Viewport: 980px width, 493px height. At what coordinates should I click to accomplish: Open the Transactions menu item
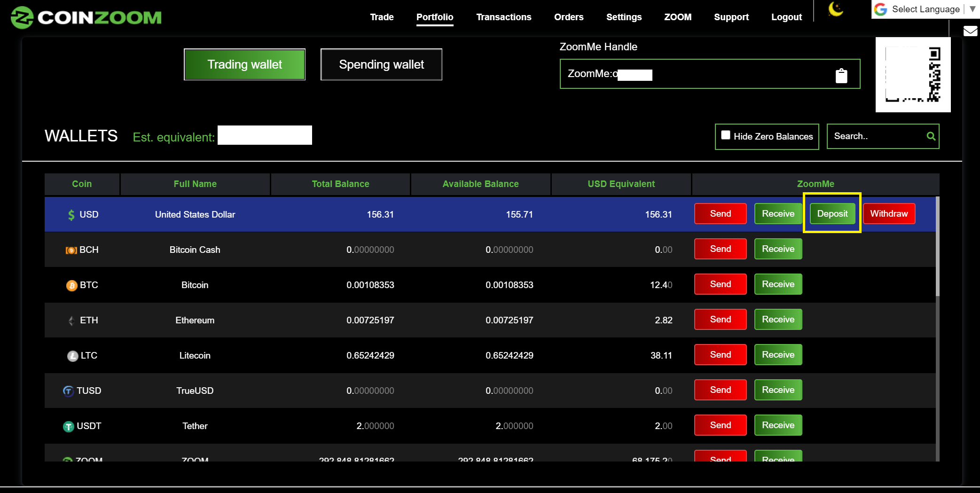coord(504,17)
